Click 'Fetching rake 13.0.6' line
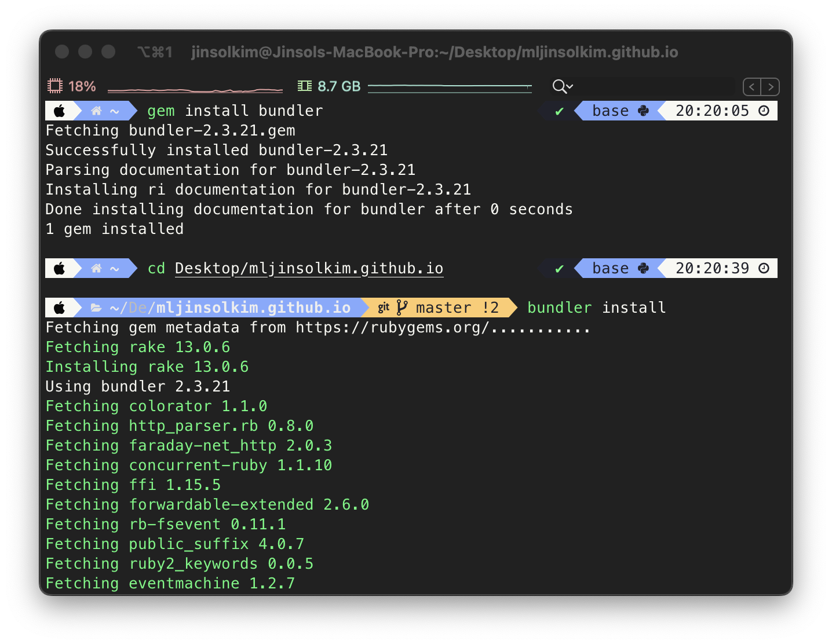Image resolution: width=832 pixels, height=644 pixels. click(138, 347)
